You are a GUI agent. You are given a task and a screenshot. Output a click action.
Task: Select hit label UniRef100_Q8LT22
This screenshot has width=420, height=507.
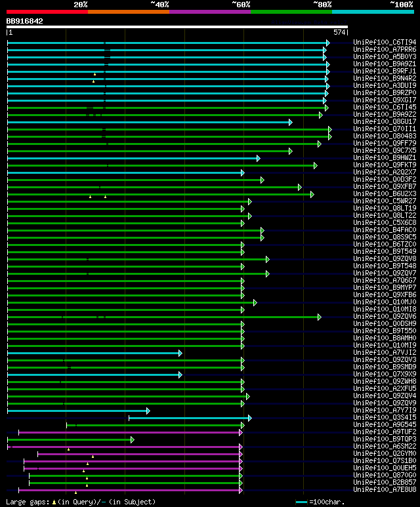385,215
